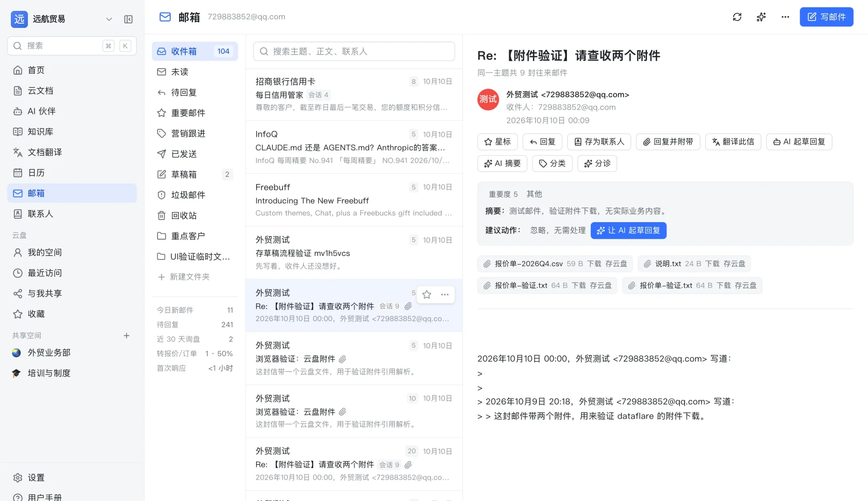The width and height of the screenshot is (868, 501).
Task: Click the refresh mailbox icon
Action: pos(737,17)
